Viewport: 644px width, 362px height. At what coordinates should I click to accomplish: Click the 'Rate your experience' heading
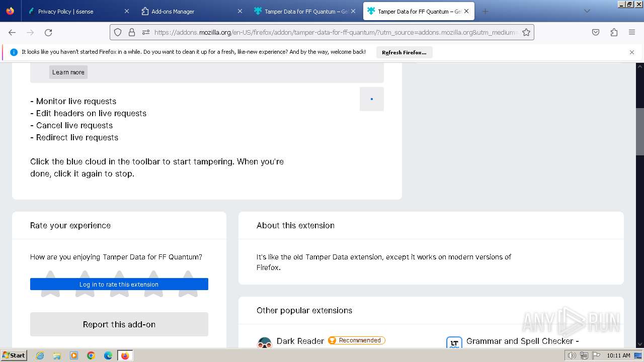[x=70, y=225]
